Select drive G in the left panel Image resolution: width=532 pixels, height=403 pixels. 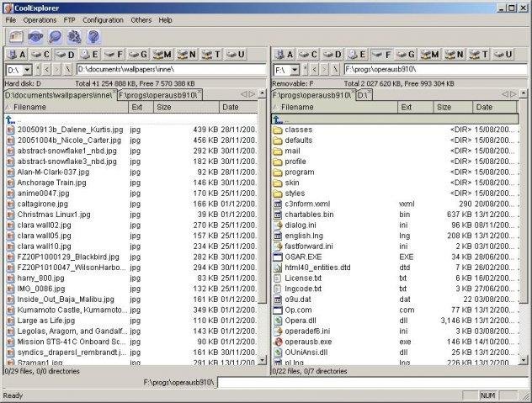pos(138,55)
